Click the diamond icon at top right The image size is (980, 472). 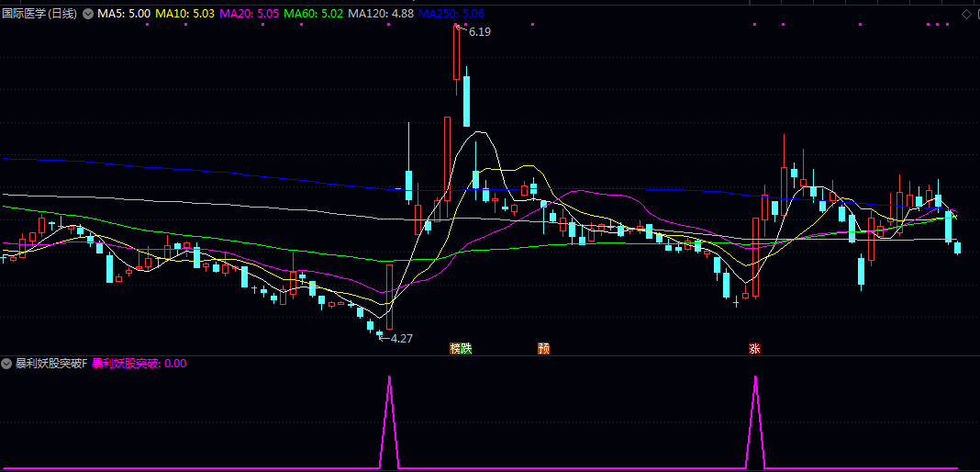pos(966,14)
